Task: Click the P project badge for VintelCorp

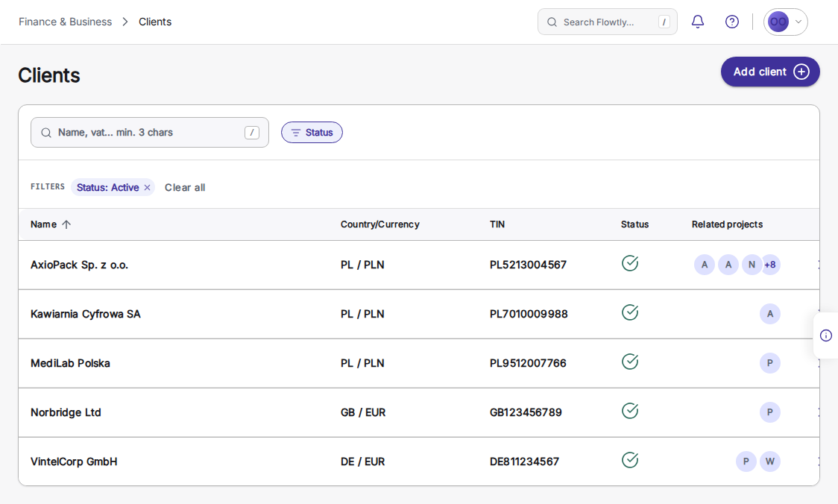Action: pos(746,462)
